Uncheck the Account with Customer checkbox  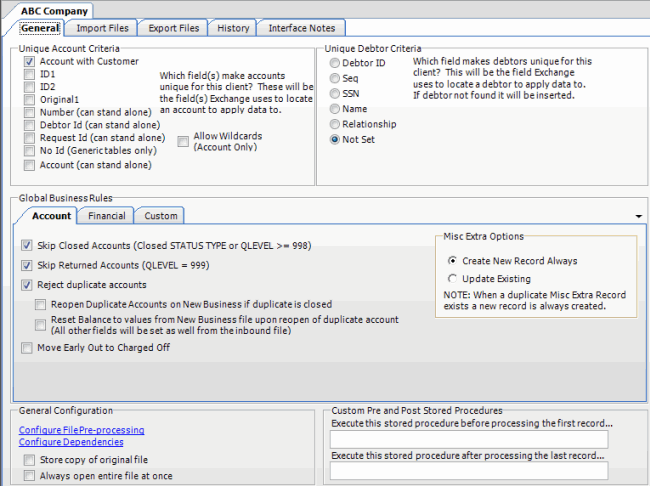(30, 61)
